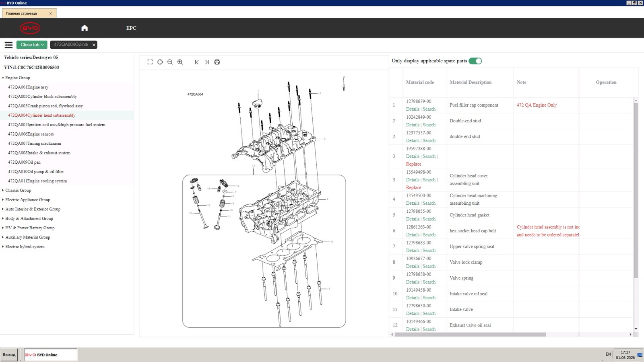Expand Auxiliary Material Group
Screen dimensions: 644x362
coord(3,237)
